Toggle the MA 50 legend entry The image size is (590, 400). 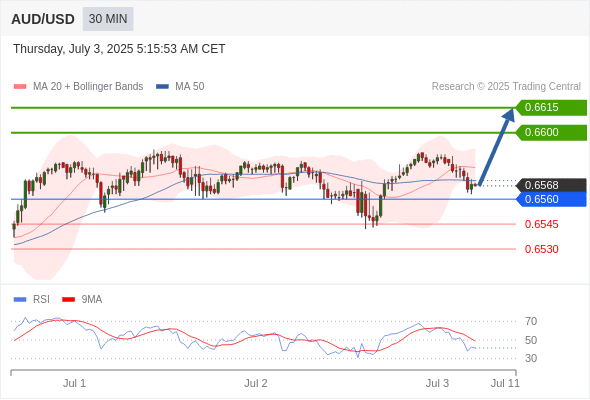click(180, 87)
